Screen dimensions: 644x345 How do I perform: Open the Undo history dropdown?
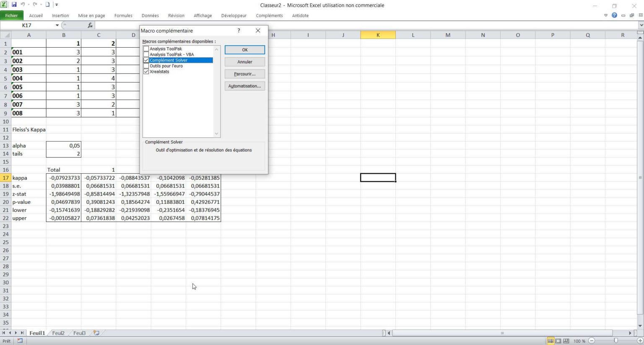(29, 5)
